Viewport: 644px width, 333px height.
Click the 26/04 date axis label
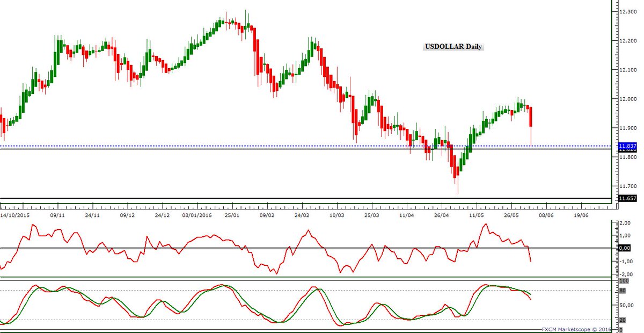click(x=442, y=214)
